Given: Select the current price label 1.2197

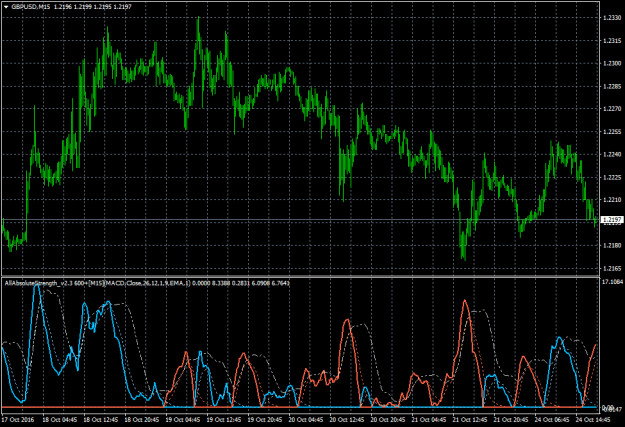Looking at the screenshot, I should point(612,220).
